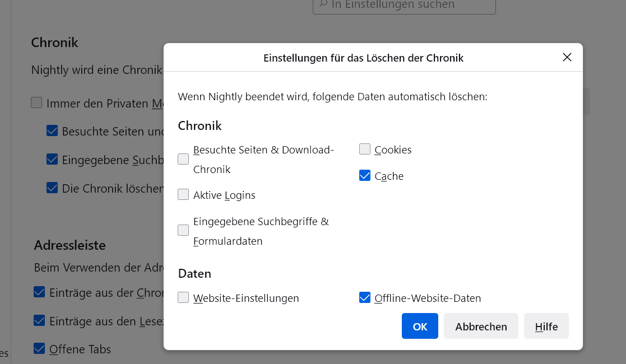Check the Aktive Logins option

pyautogui.click(x=183, y=195)
